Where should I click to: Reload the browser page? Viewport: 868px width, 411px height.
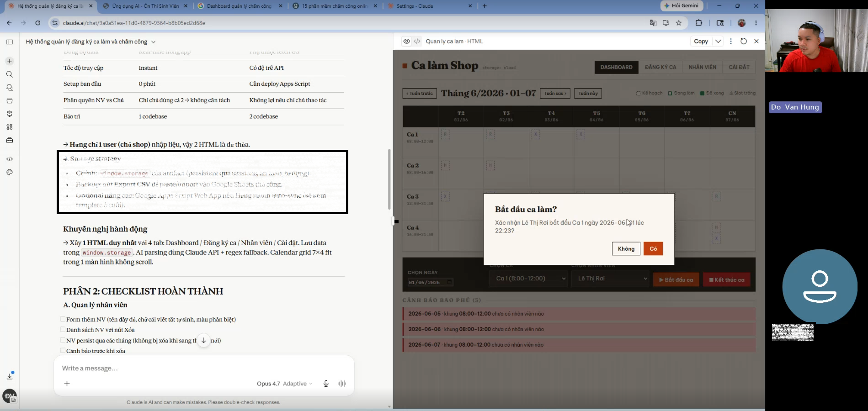38,23
